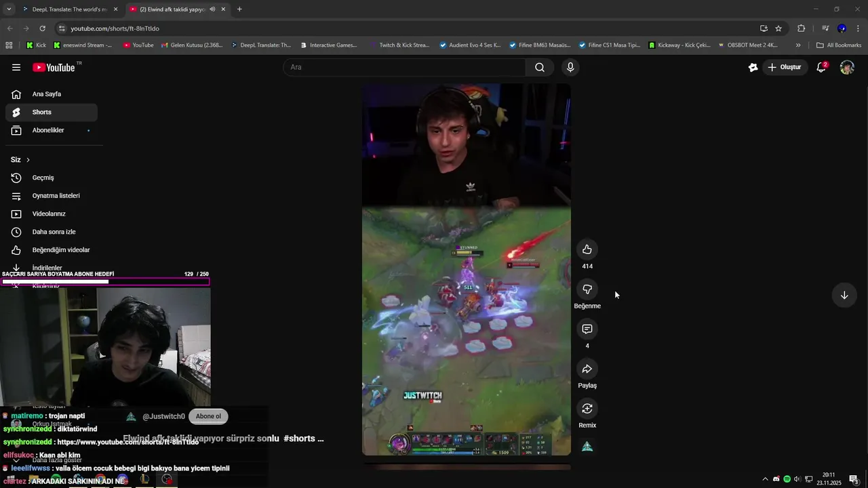The height and width of the screenshot is (488, 868).
Task: Open the Kick bookmark
Action: tap(36, 45)
